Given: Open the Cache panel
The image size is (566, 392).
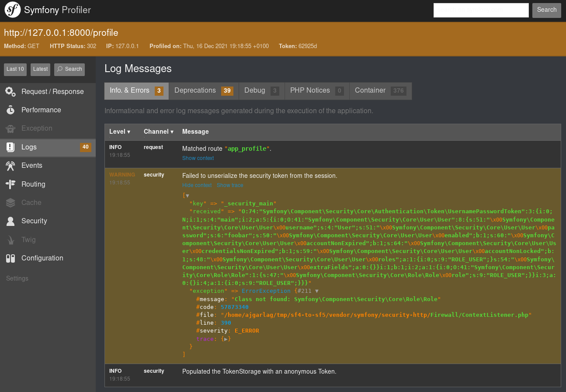Looking at the screenshot, I should (x=48, y=203).
